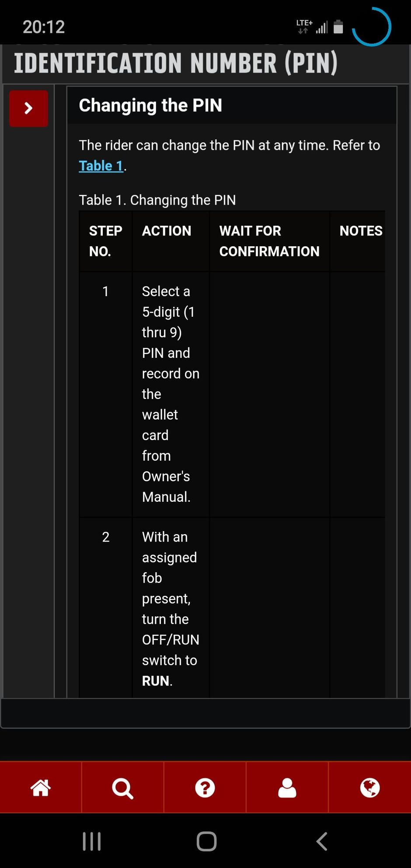Tap the NOTES column header
This screenshot has width=411, height=868.
[x=361, y=231]
